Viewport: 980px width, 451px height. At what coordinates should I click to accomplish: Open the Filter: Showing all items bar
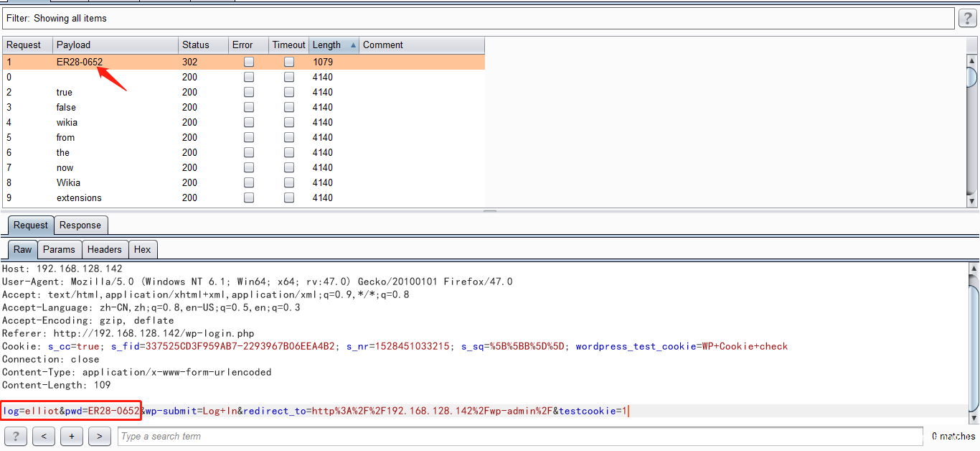pos(478,18)
